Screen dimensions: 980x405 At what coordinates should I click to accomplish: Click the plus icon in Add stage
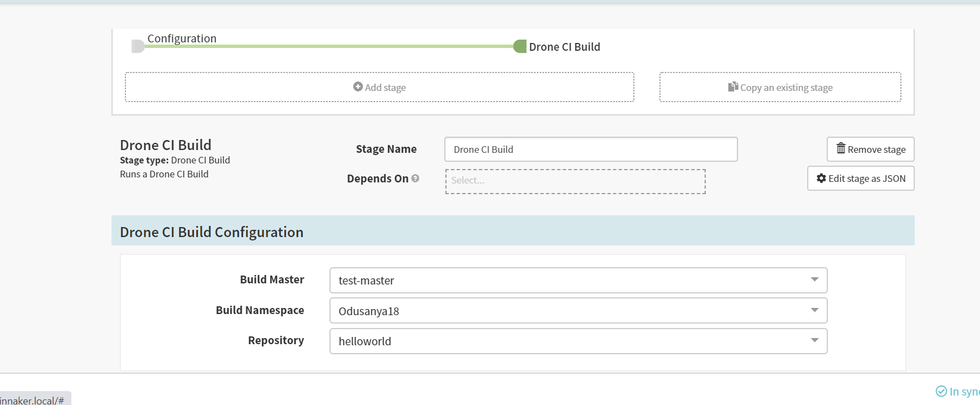coord(358,86)
